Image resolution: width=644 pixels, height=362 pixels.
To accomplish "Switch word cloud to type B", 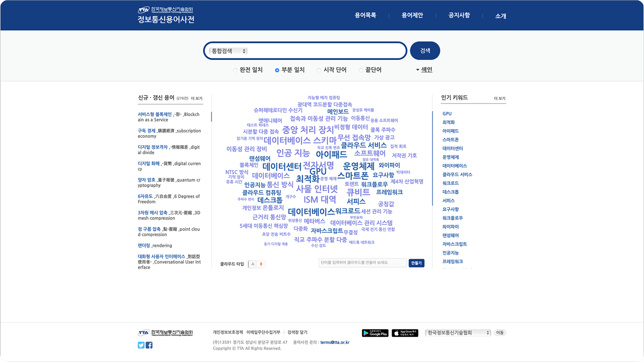I will 261,264.
